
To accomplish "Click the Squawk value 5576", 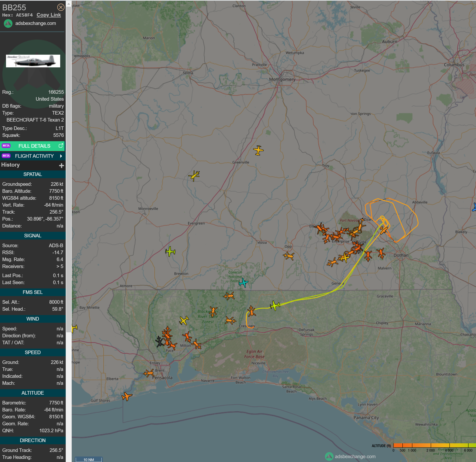I will 59,135.
